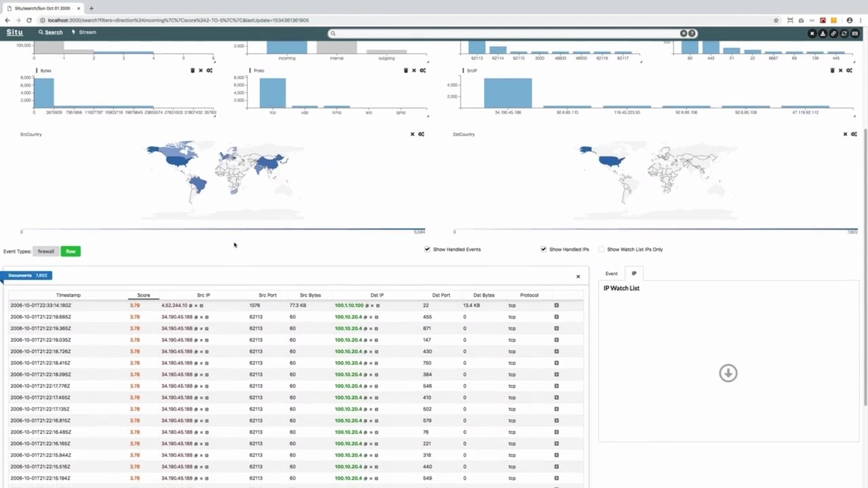Enable Show Watch List IPs Only
This screenshot has width=868, height=488.
click(x=601, y=249)
